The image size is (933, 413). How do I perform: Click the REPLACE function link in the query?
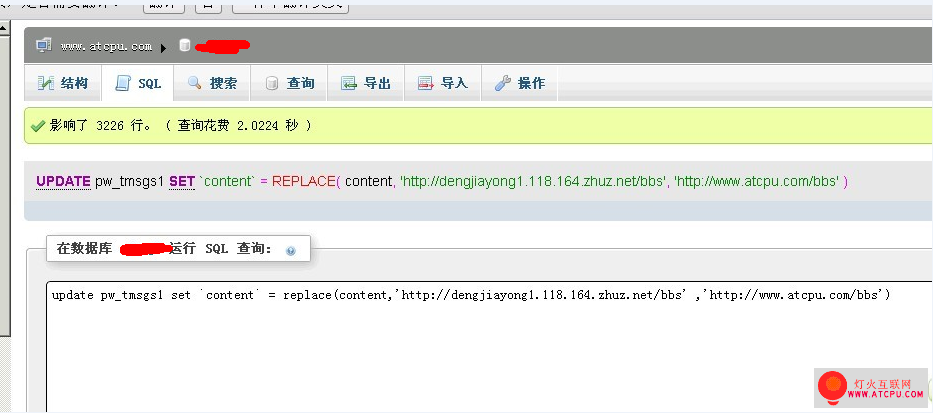[303, 182]
